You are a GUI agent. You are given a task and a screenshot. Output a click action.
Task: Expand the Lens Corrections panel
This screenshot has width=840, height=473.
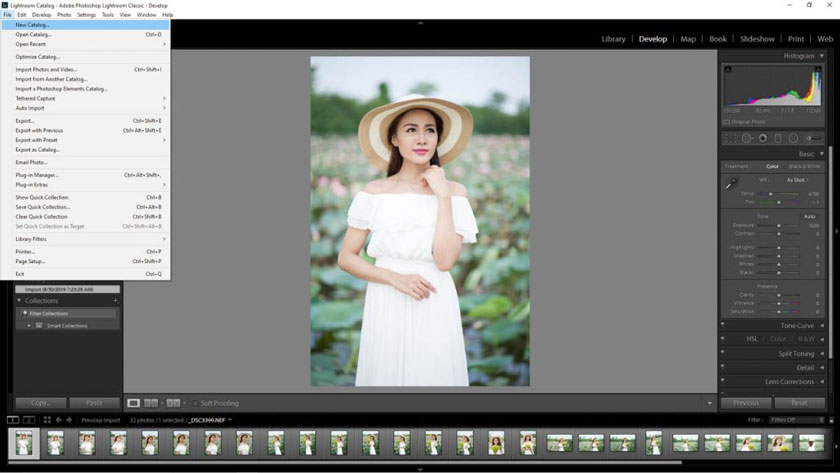coord(822,381)
